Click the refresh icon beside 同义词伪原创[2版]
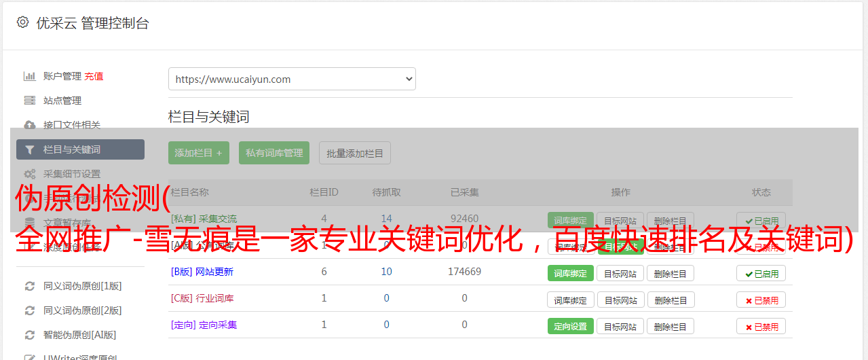The image size is (868, 360). 30,310
